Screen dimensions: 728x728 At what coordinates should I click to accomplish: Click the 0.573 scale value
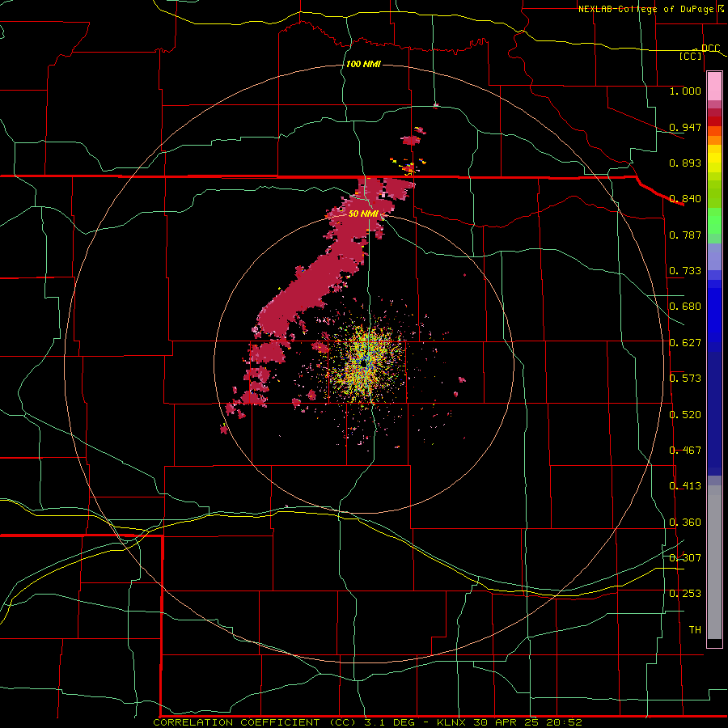click(685, 379)
